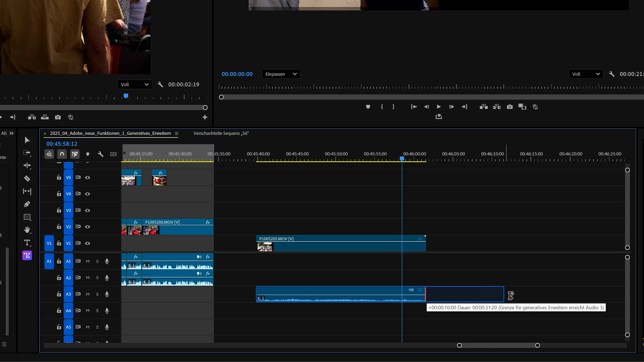
Task: Toggle snap in timeline
Action: (62, 154)
